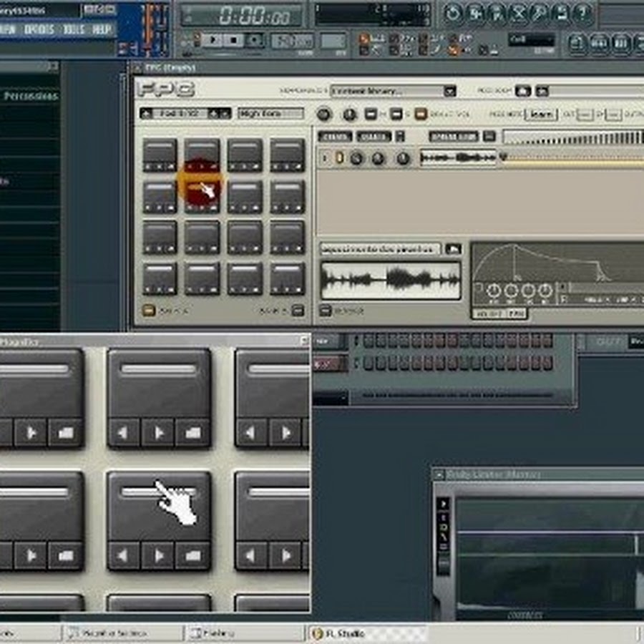The width and height of the screenshot is (644, 644).
Task: Open the Snap selector dropdown in the toolbar
Action: [x=532, y=40]
